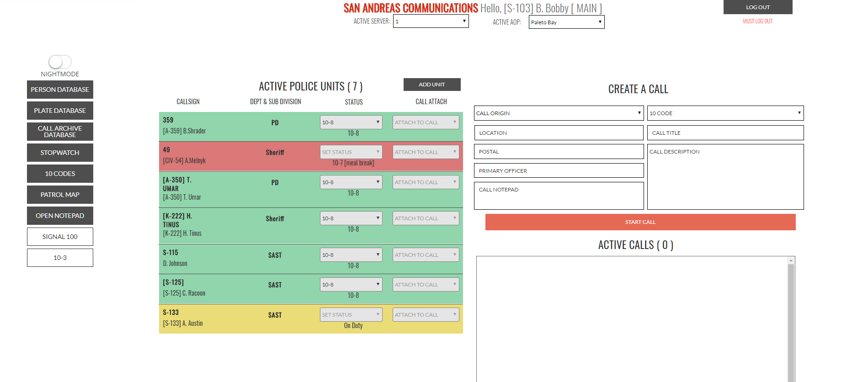The height and width of the screenshot is (382, 868).
Task: Show the 10 Codes list
Action: coord(60,174)
